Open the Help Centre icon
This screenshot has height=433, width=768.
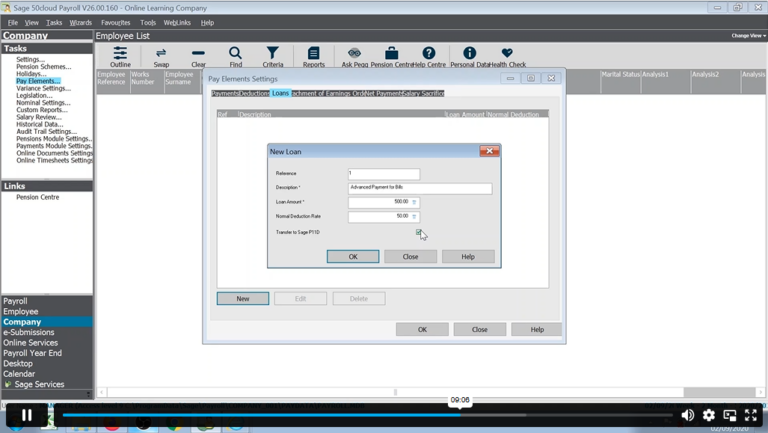429,55
